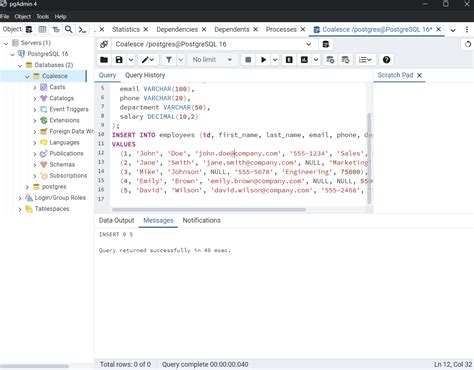Click the Commit transaction icon
The height and width of the screenshot is (370, 474).
[x=330, y=60]
